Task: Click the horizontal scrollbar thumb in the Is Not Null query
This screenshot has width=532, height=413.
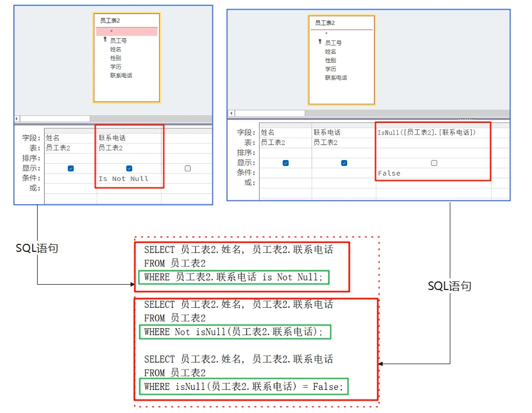Action: click(55, 119)
